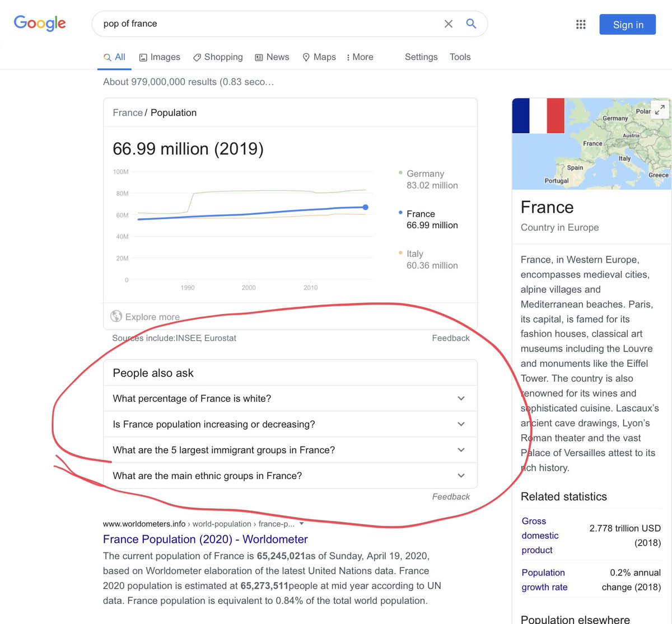The width and height of the screenshot is (672, 624).
Task: Open Settings in search toolbar
Action: coord(421,57)
